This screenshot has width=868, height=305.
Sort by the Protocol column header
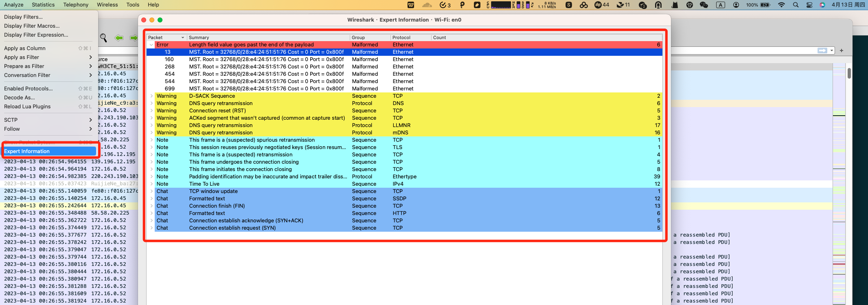(411, 37)
